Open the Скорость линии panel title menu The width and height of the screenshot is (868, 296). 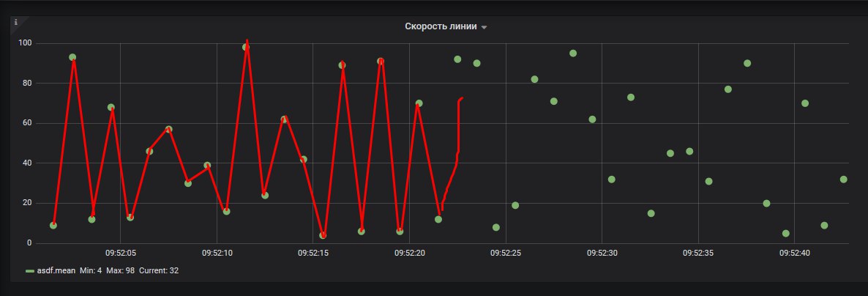pos(440,26)
